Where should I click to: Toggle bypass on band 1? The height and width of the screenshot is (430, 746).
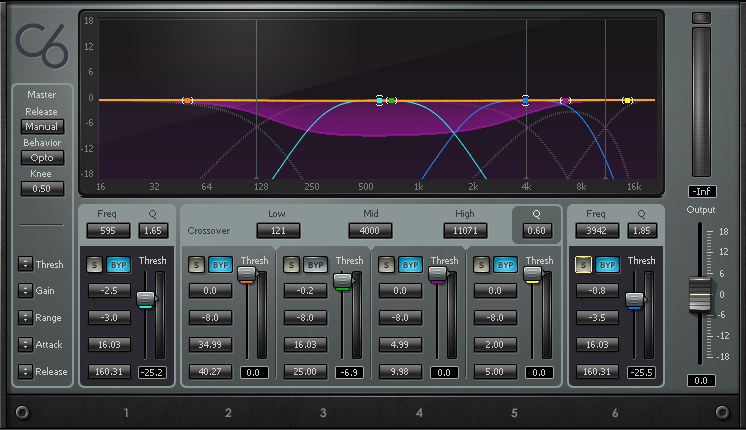(117, 265)
